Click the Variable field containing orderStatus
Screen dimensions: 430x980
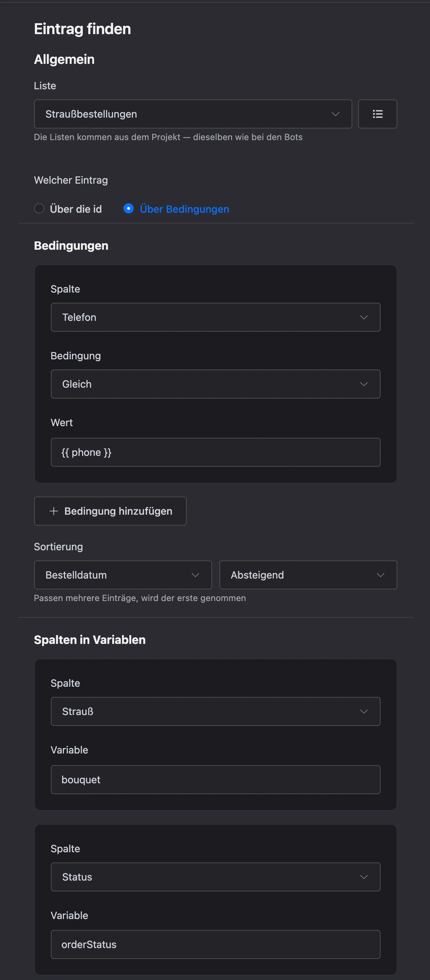click(x=215, y=944)
